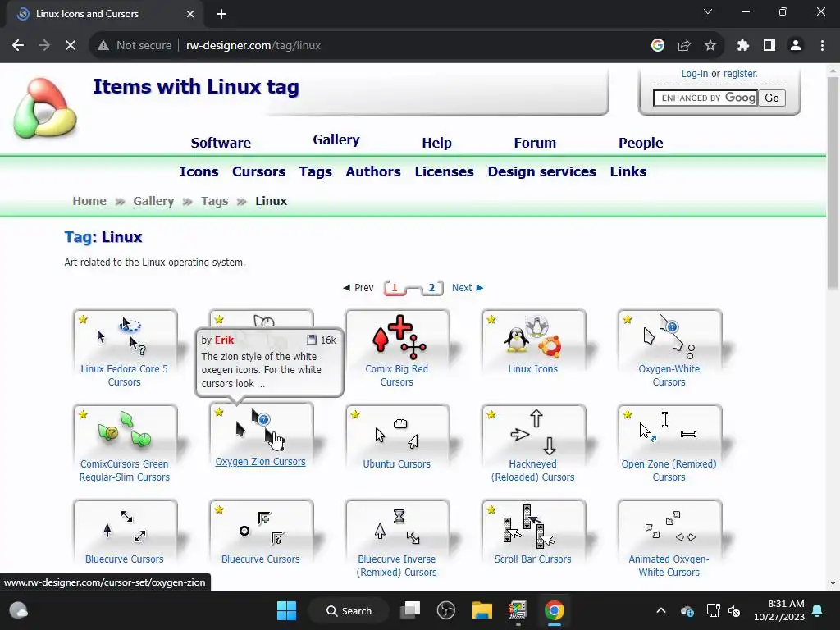Open the Comix Big Red Cursors thumbnail
The height and width of the screenshot is (630, 840).
[x=397, y=336]
